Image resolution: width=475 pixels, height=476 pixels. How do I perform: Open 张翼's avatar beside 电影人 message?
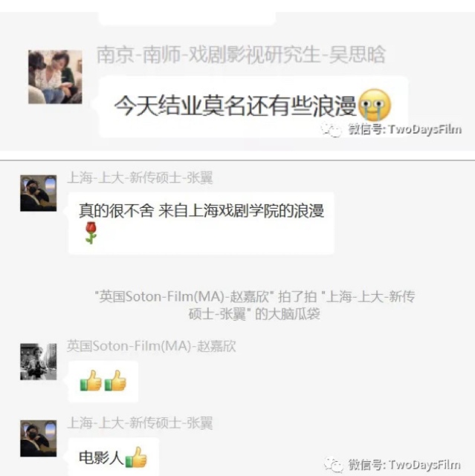pos(39,438)
